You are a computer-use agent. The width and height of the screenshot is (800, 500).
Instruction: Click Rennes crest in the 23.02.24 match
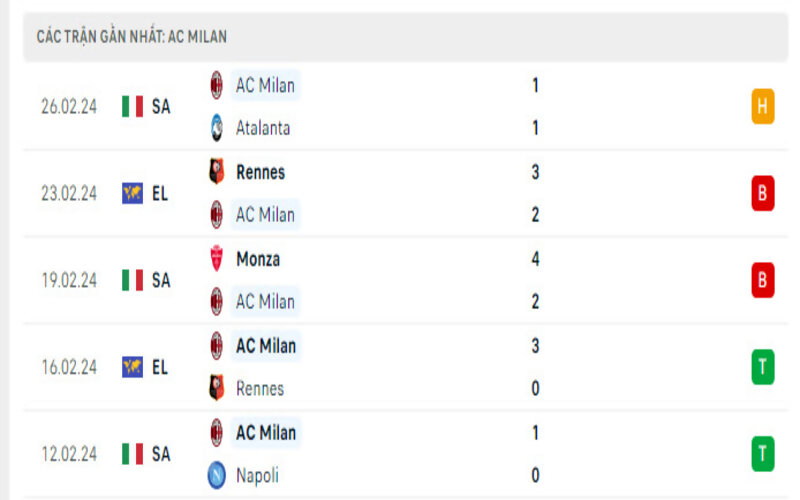216,172
